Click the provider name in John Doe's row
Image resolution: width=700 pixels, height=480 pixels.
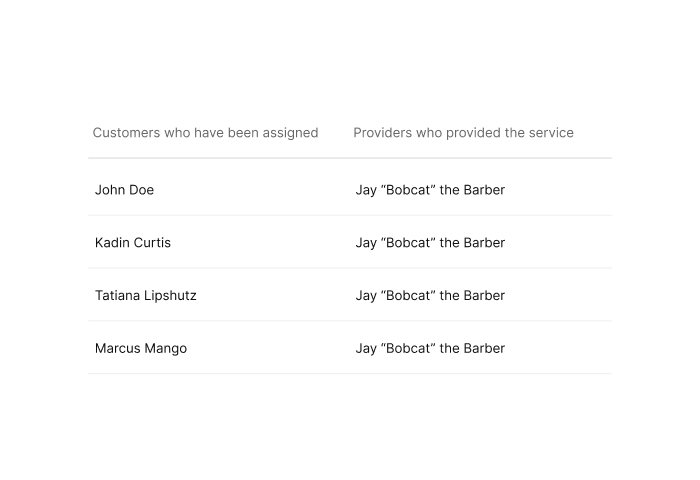[430, 190]
